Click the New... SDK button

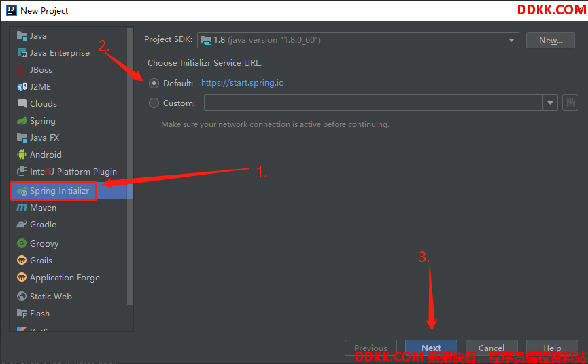click(x=550, y=40)
